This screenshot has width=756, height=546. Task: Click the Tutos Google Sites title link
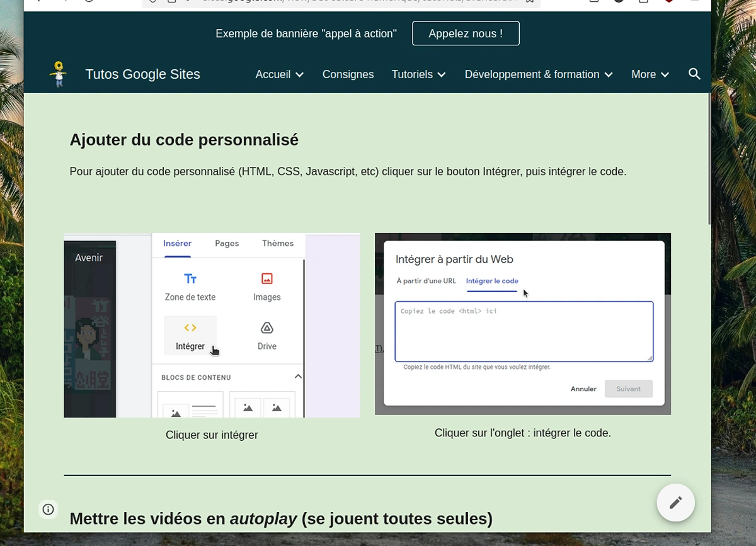(142, 74)
